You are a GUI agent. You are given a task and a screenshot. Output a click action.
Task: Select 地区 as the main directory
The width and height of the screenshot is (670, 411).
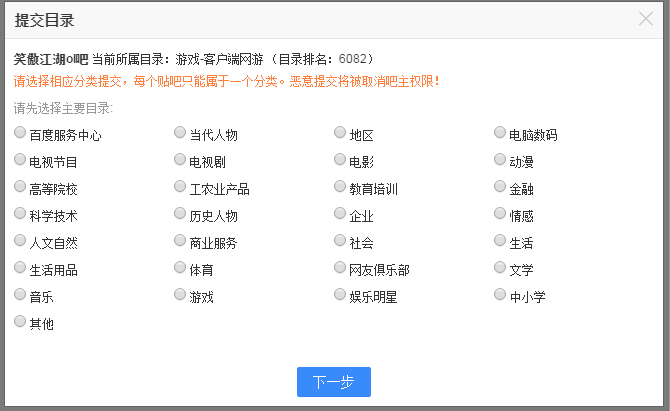pyautogui.click(x=340, y=132)
